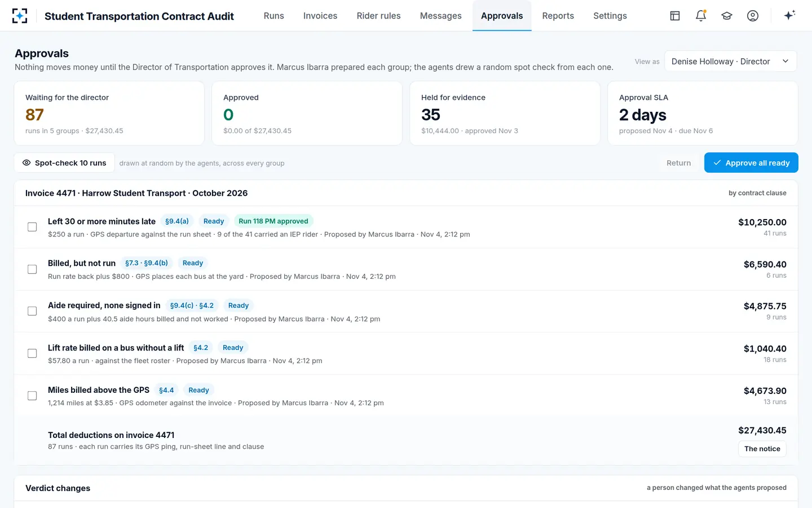Tick the Lift rate billed on a bus without a lift checkbox

tap(32, 353)
